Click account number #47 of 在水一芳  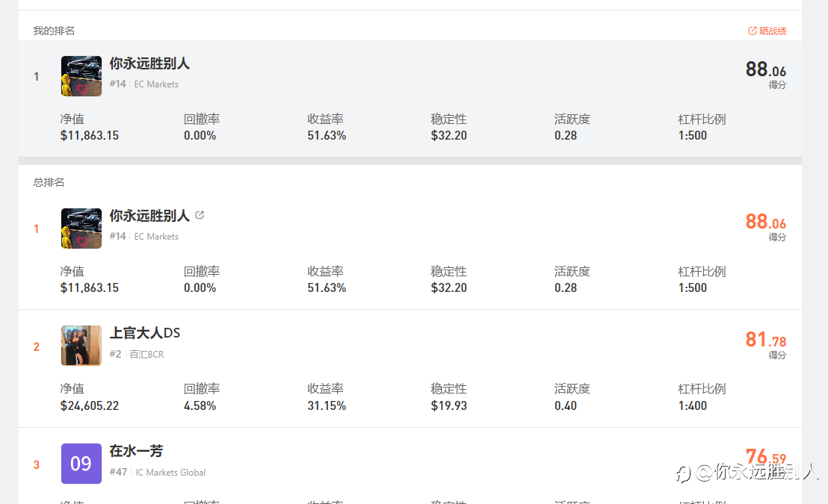coord(118,472)
